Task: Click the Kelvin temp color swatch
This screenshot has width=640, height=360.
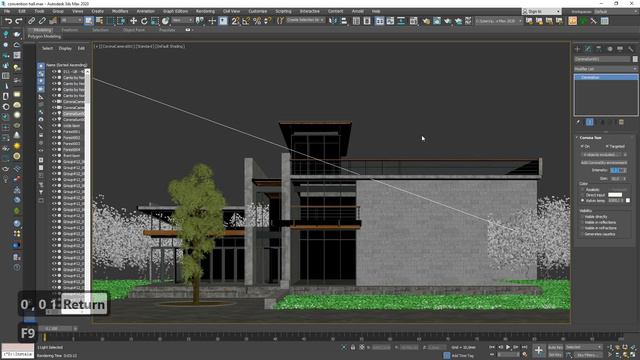Action: coord(628,200)
